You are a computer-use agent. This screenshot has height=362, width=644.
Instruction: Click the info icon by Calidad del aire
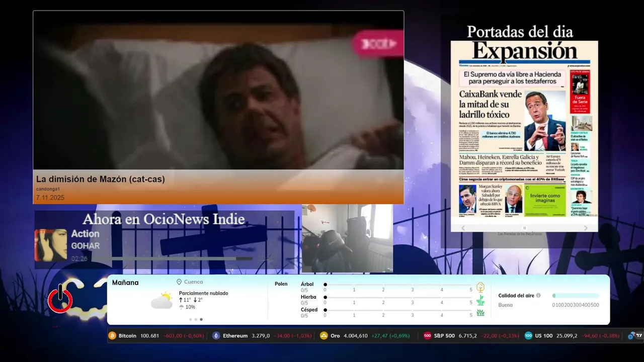coord(538,296)
